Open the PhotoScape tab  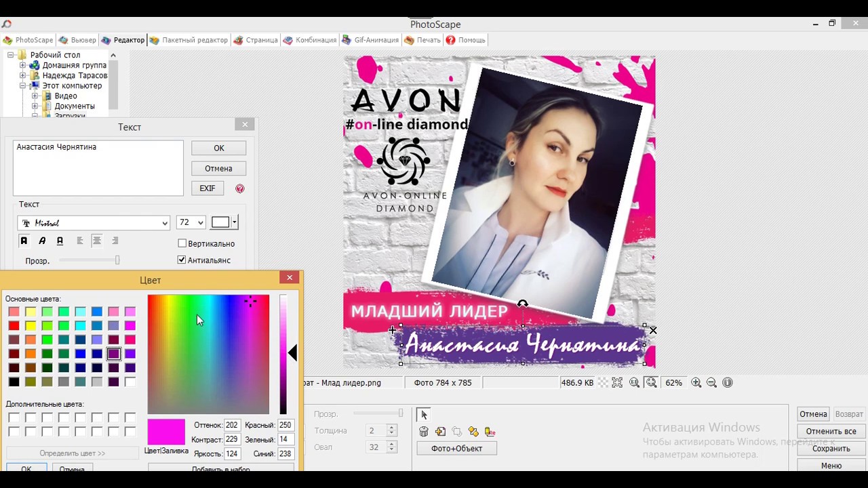tap(28, 40)
